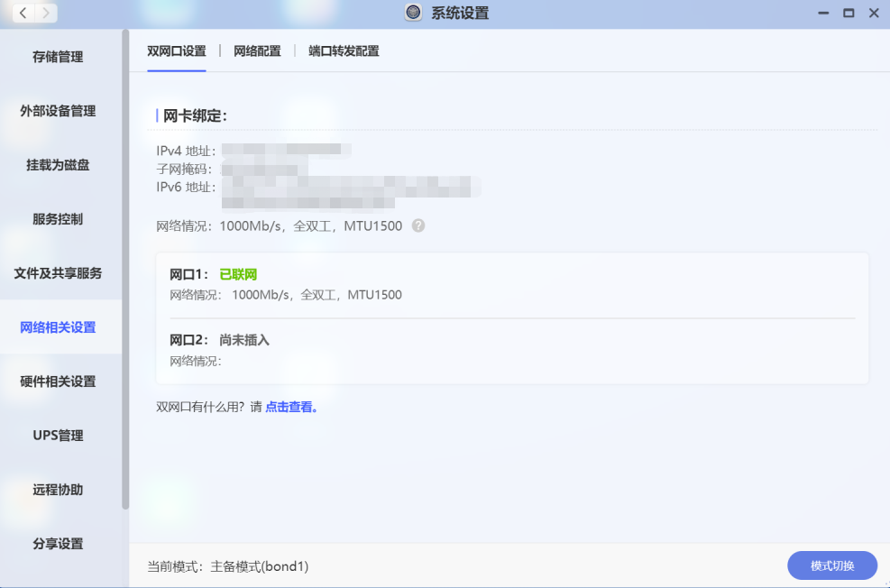The image size is (890, 588).
Task: Open 远程协助 in the sidebar
Action: (x=58, y=490)
